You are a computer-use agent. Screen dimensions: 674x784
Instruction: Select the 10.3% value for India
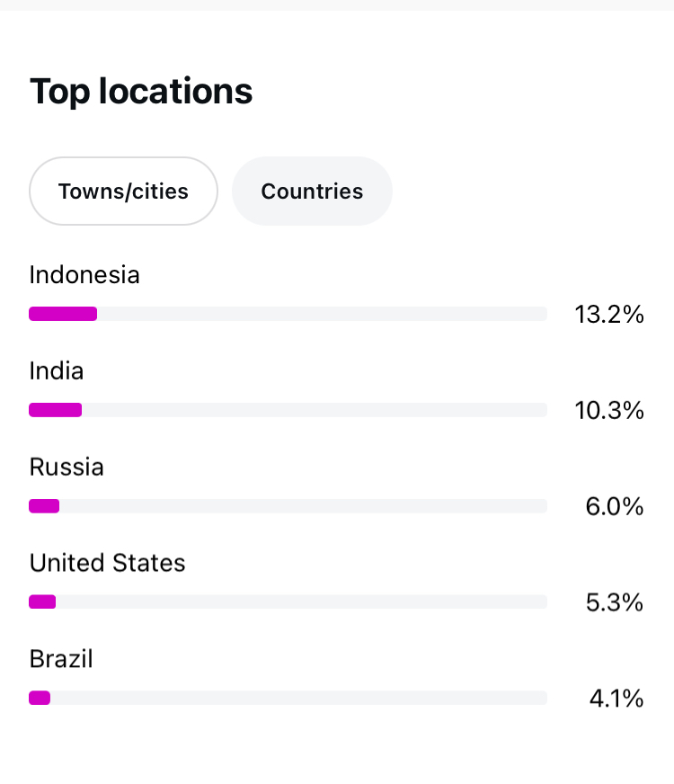coord(609,411)
